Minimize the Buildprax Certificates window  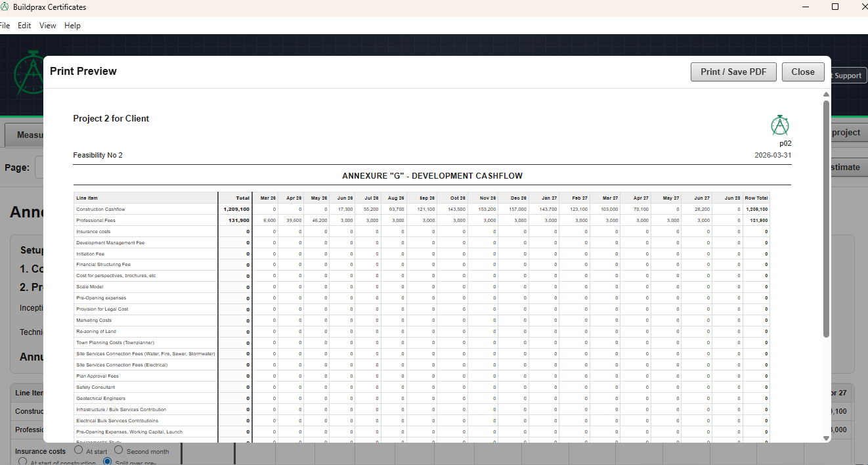tap(806, 7)
